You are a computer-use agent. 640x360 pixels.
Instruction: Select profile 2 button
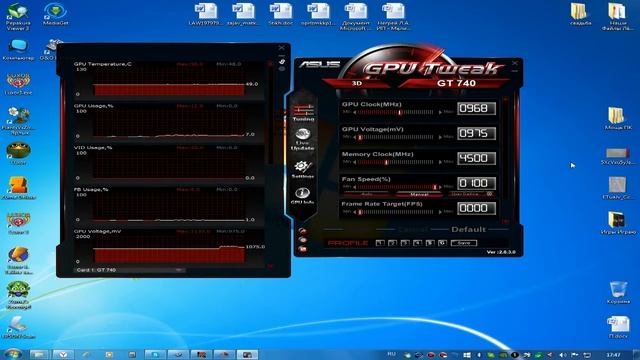[x=393, y=243]
